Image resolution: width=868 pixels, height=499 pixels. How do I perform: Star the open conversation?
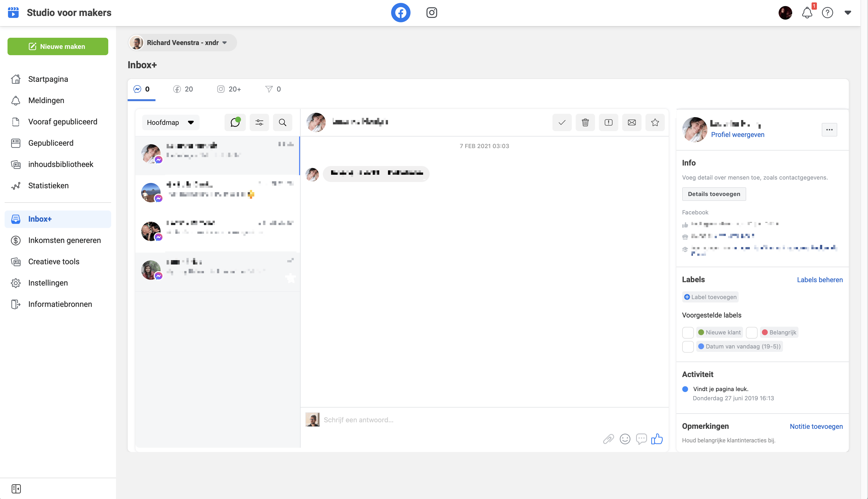pos(655,122)
